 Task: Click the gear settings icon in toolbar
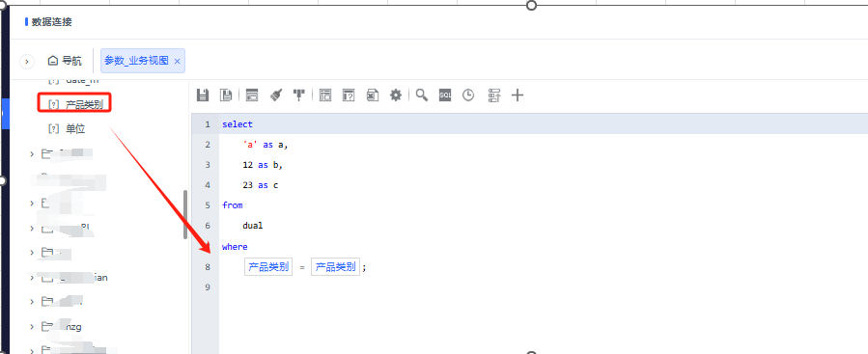pos(395,95)
